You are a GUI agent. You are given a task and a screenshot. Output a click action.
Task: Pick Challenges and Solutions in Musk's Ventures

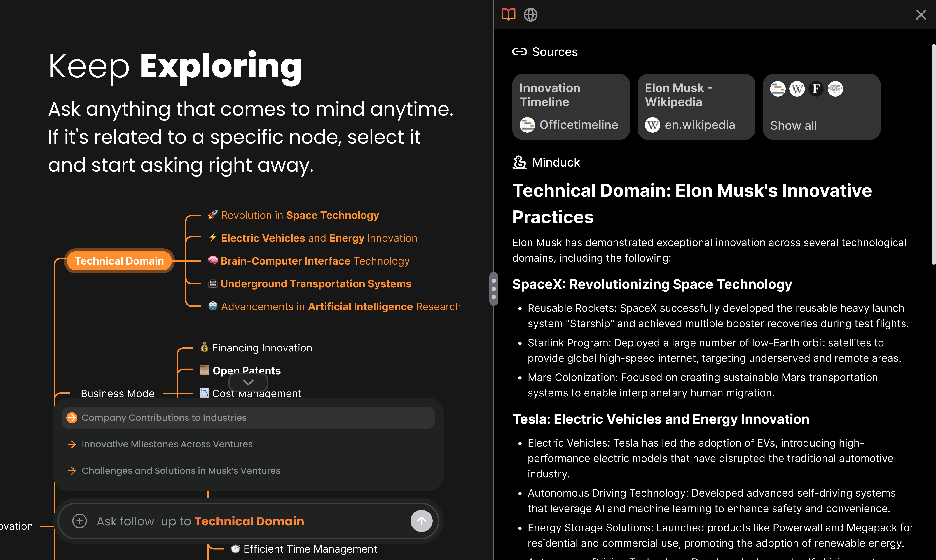coord(181,471)
